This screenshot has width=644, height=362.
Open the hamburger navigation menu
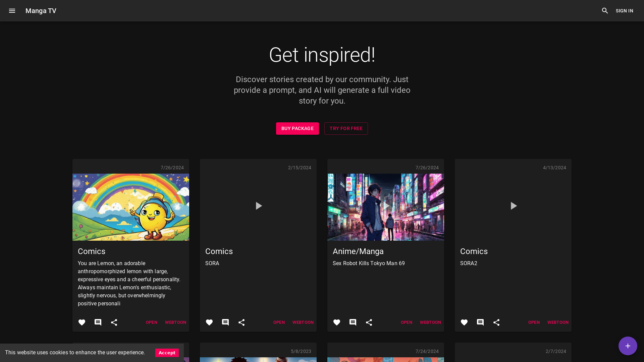(x=12, y=11)
